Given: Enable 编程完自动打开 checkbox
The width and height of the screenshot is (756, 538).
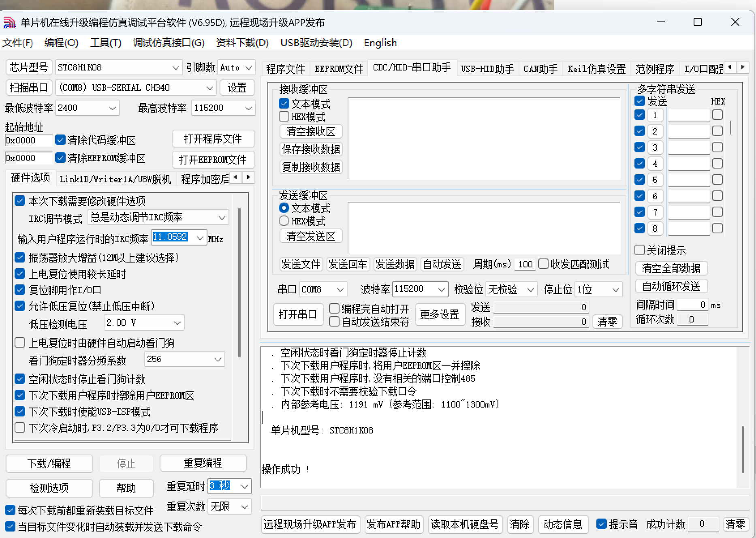Looking at the screenshot, I should click(334, 308).
